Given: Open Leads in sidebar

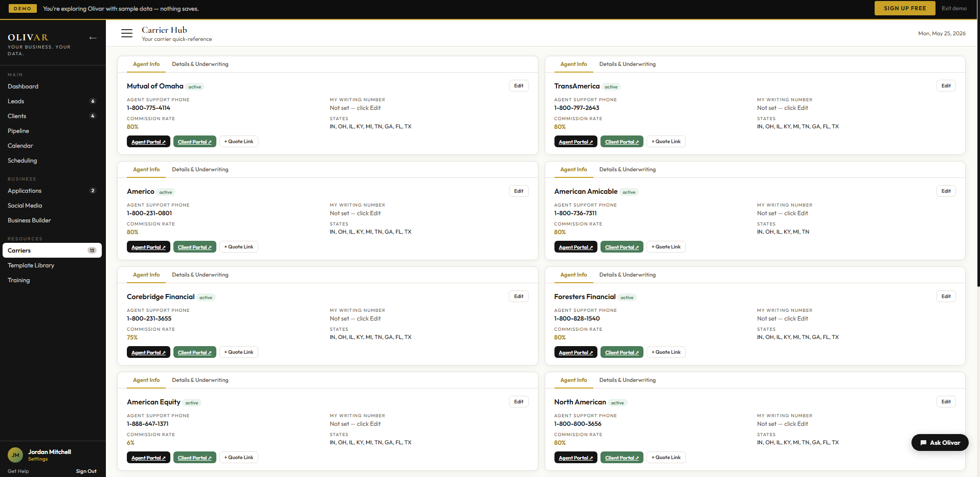Looking at the screenshot, I should point(51,101).
